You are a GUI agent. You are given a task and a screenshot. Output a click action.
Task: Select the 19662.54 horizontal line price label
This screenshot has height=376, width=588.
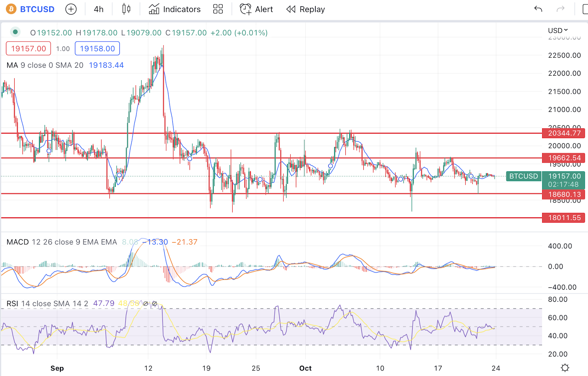click(x=564, y=158)
